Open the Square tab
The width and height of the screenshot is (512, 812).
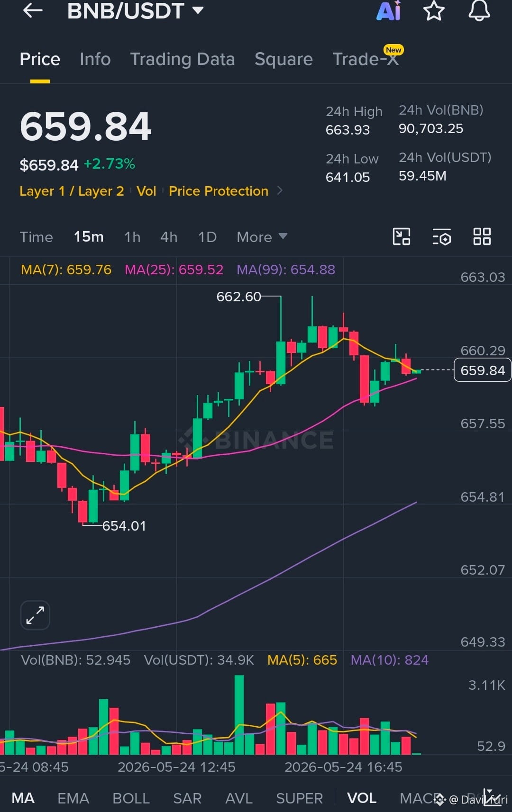[283, 59]
